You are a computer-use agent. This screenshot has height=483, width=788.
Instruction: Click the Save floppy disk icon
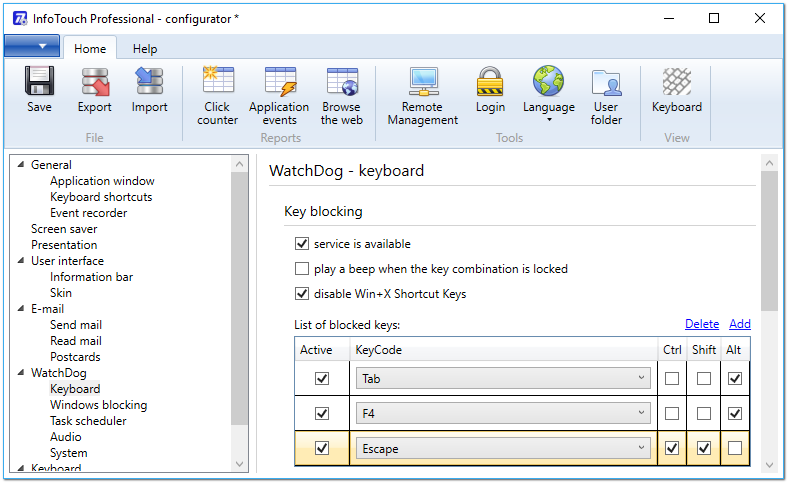click(x=39, y=81)
